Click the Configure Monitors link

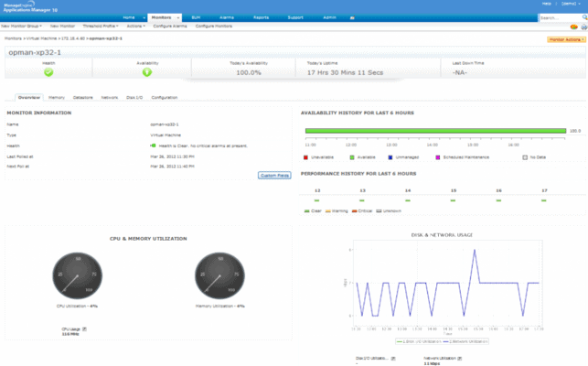point(214,27)
